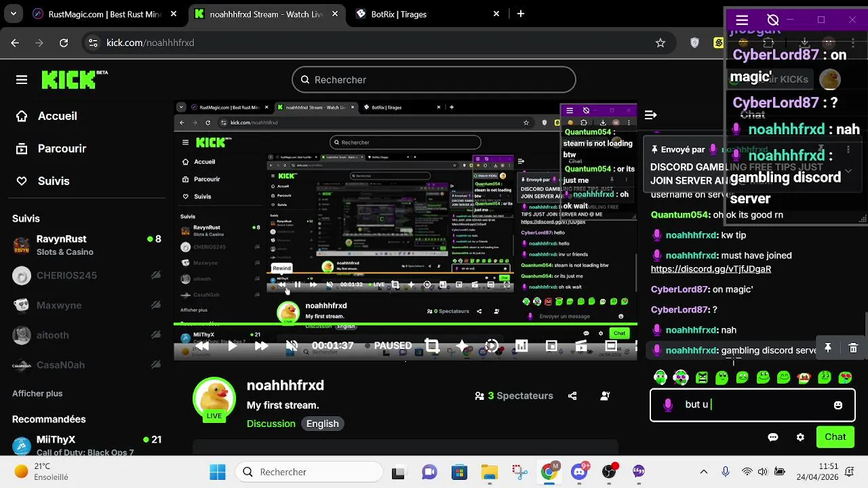Open OBS Studio from taskbar
Viewport: 868px width, 488px height.
tap(609, 472)
